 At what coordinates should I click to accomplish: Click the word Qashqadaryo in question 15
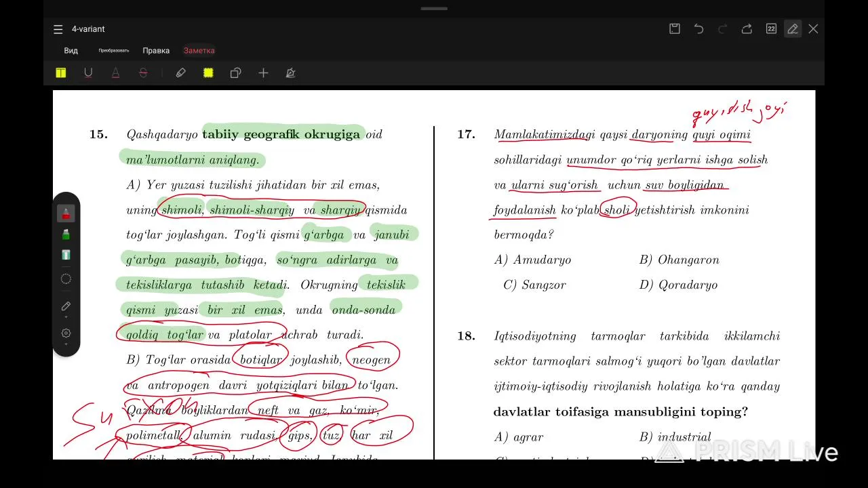point(162,134)
